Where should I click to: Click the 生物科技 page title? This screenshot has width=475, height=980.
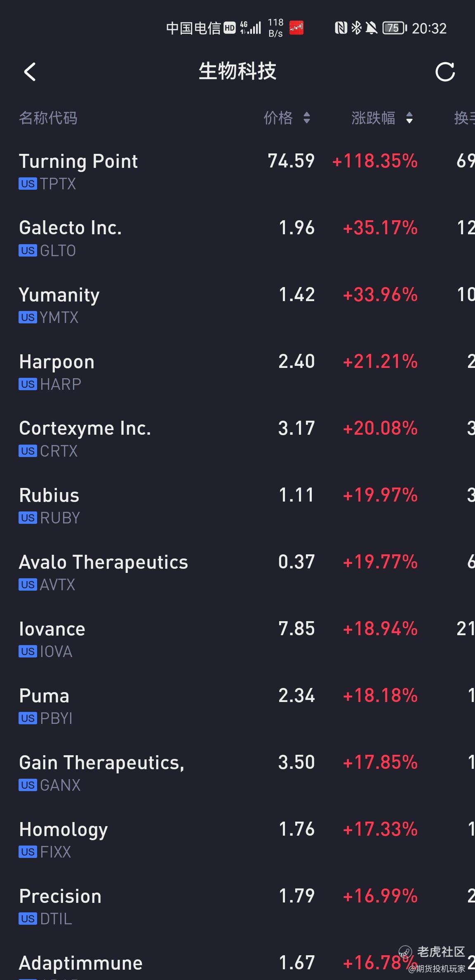237,71
